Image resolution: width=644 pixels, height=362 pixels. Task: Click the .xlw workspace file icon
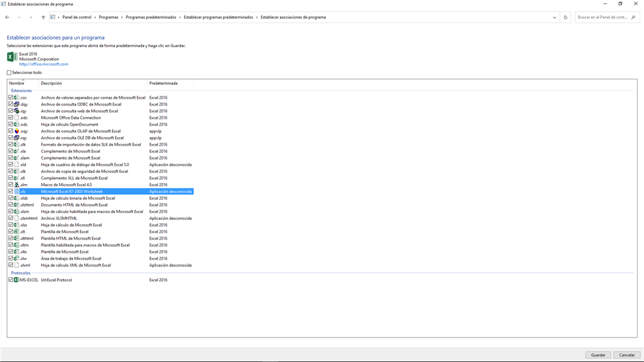tap(16, 258)
